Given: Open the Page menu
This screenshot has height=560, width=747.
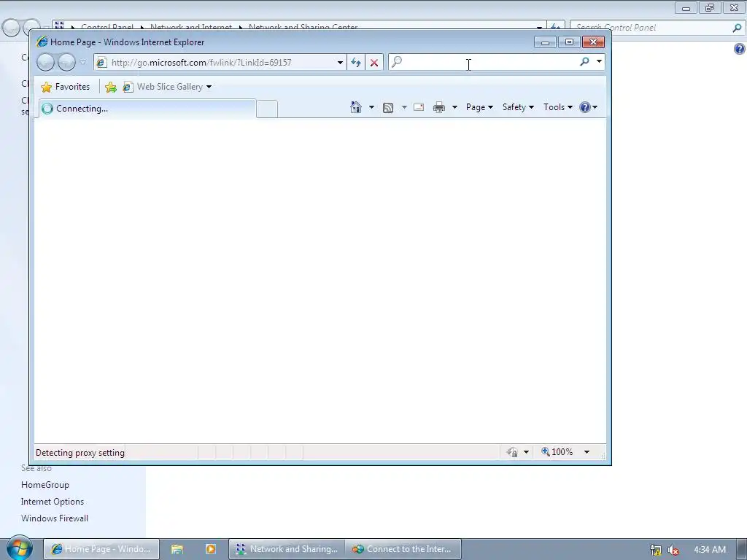Looking at the screenshot, I should [479, 107].
